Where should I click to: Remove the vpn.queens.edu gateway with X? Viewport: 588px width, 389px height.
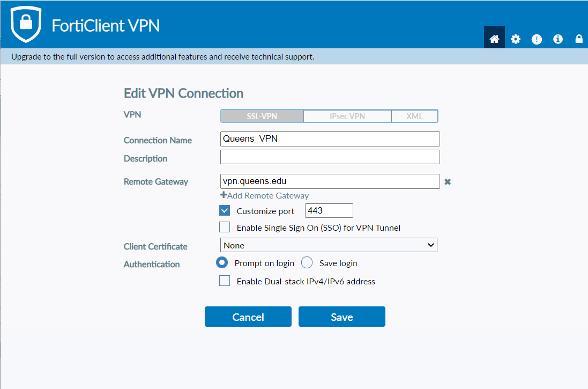[448, 182]
